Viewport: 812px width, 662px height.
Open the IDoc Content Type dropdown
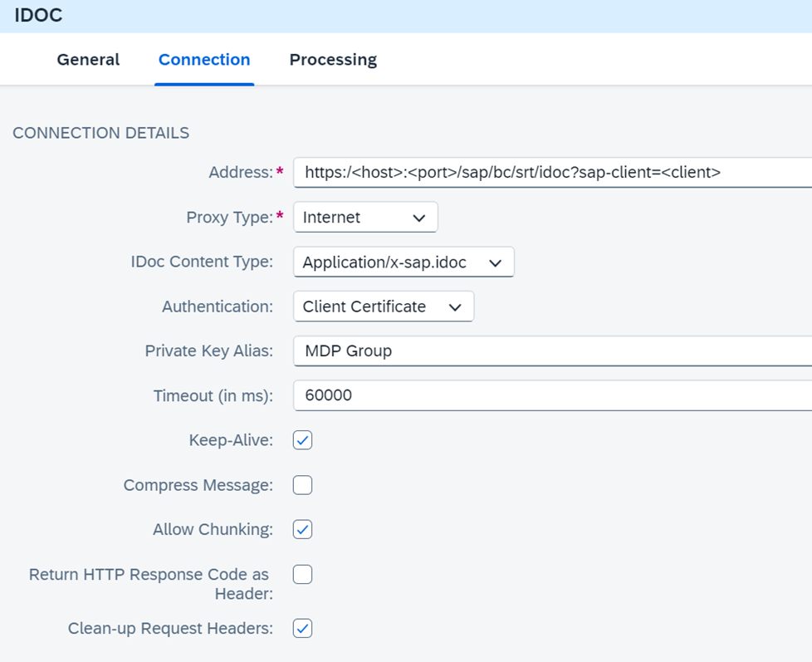point(404,262)
